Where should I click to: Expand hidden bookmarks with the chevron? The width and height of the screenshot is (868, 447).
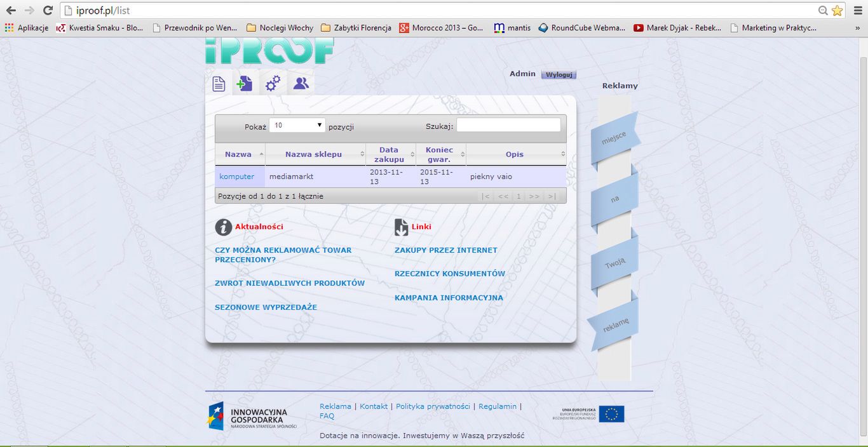click(x=859, y=27)
